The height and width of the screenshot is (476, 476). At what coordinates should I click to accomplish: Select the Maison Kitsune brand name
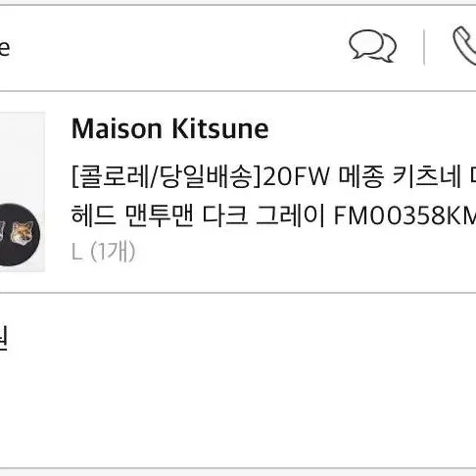click(x=170, y=128)
